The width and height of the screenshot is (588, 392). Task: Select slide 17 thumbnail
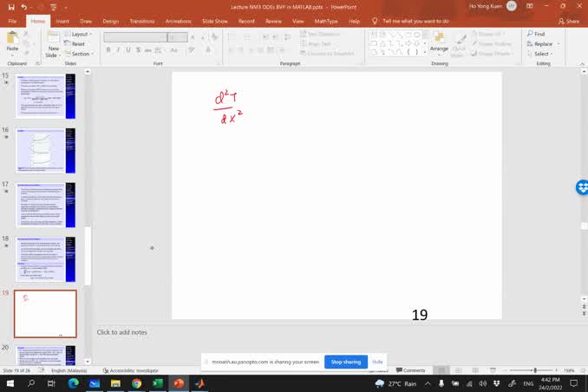45,205
